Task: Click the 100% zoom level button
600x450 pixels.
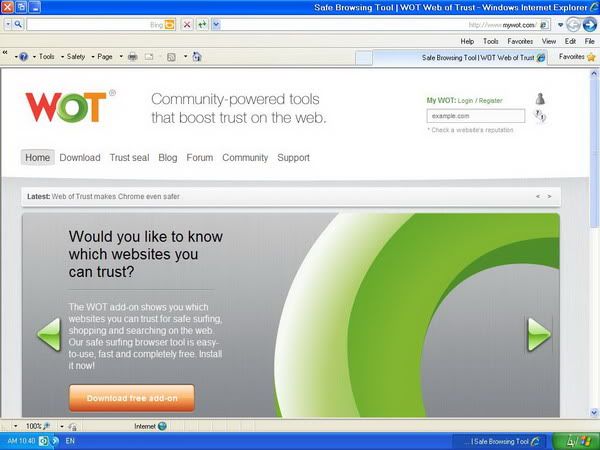Action: (38, 426)
